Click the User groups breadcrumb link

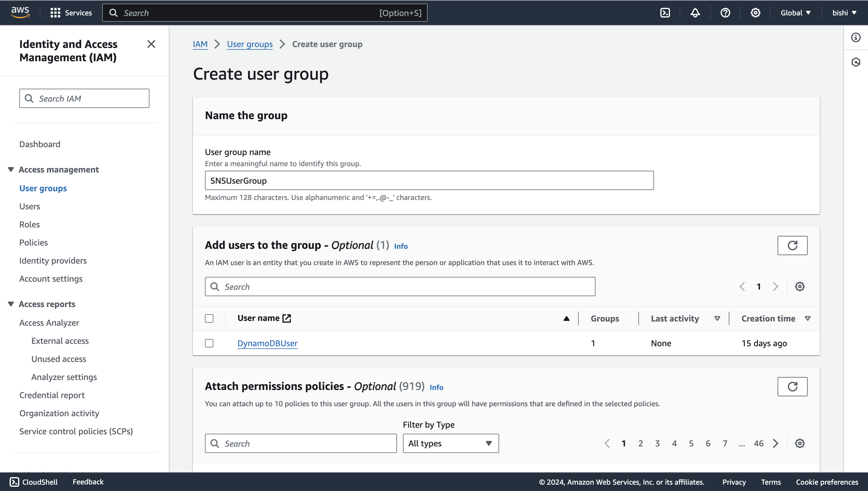(249, 44)
